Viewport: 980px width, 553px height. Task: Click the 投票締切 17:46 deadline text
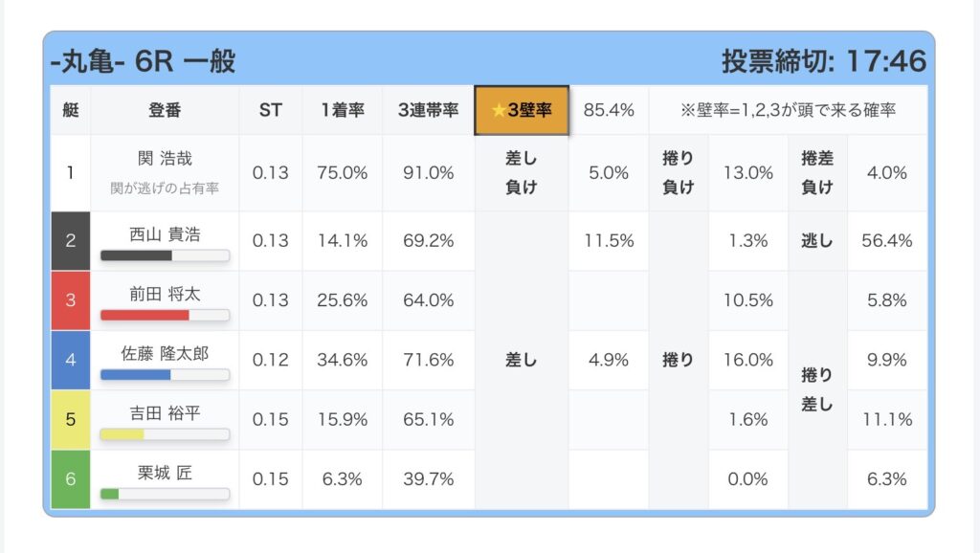pyautogui.click(x=823, y=61)
